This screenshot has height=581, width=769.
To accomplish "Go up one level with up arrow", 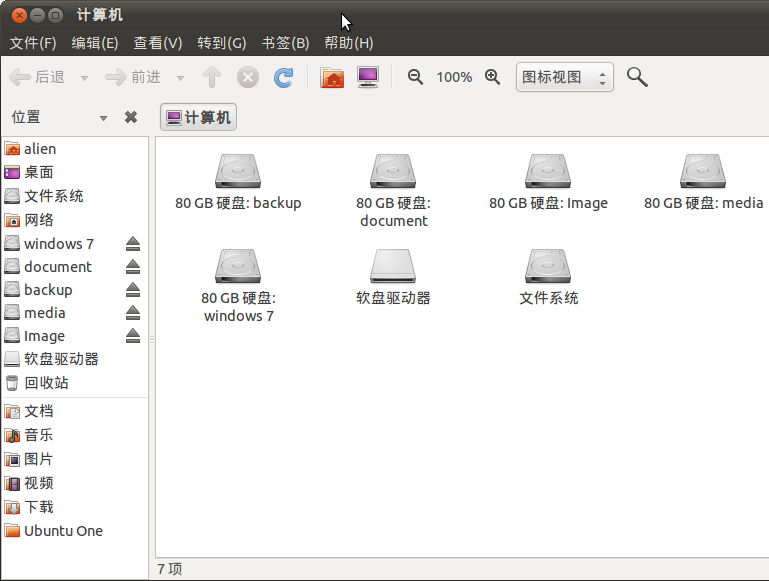I will click(x=212, y=77).
